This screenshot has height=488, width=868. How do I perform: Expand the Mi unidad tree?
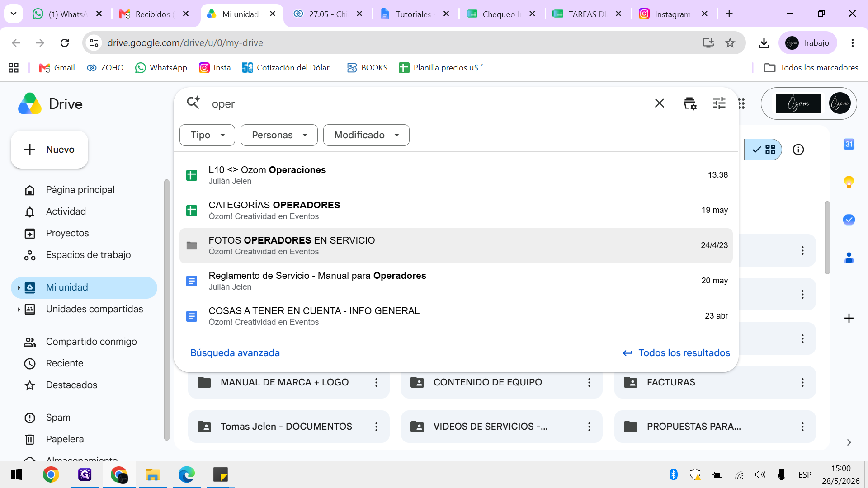tap(19, 288)
